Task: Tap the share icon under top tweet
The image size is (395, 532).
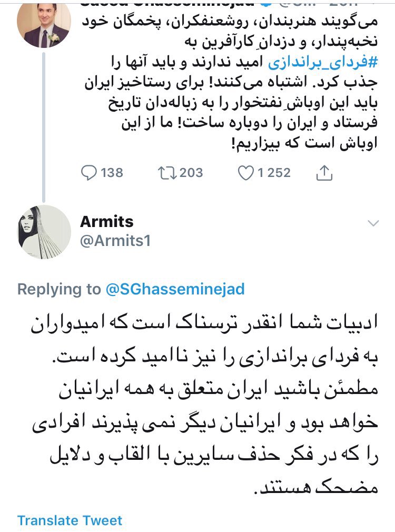Action: click(x=325, y=172)
